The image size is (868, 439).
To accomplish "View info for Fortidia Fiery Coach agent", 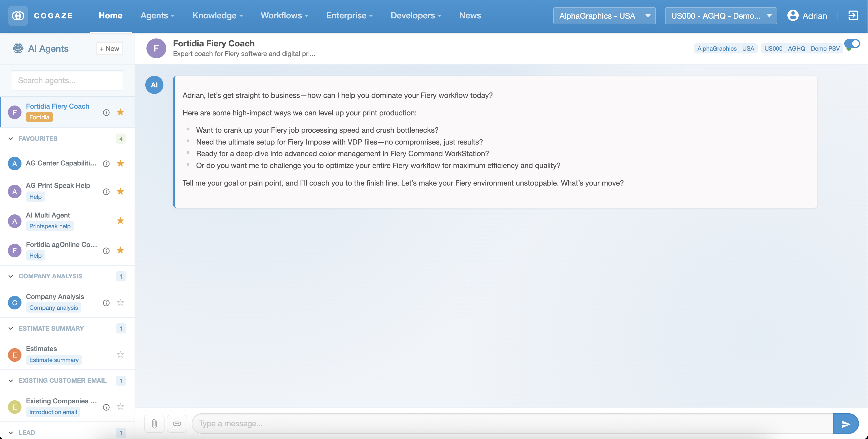I will [x=106, y=112].
